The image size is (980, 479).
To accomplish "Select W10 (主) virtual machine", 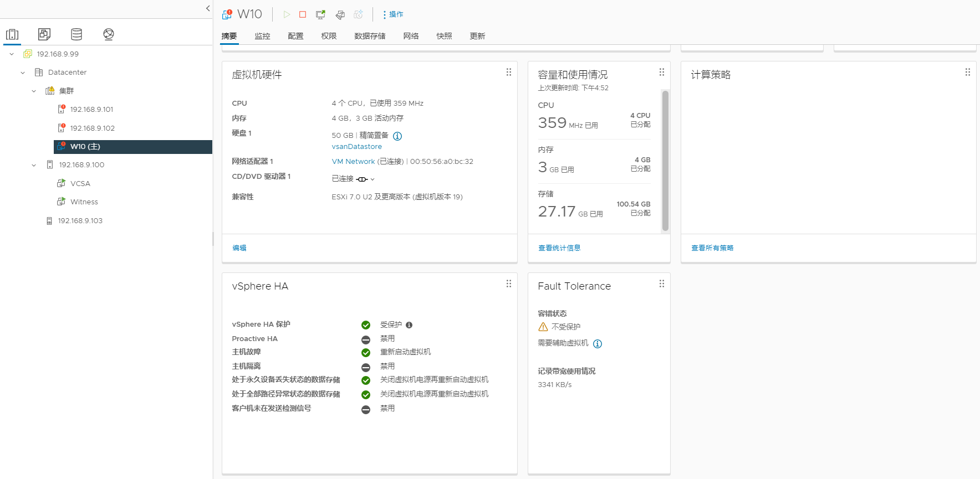I will click(x=133, y=147).
